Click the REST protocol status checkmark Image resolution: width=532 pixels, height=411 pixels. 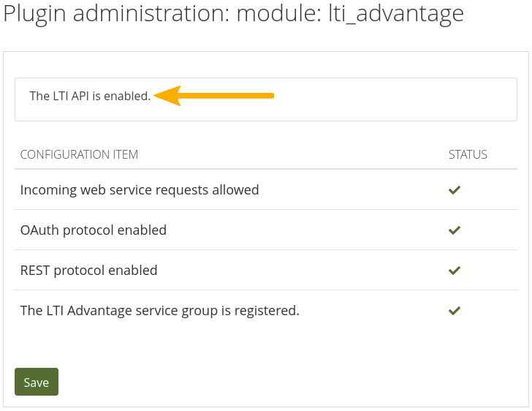pyautogui.click(x=454, y=271)
